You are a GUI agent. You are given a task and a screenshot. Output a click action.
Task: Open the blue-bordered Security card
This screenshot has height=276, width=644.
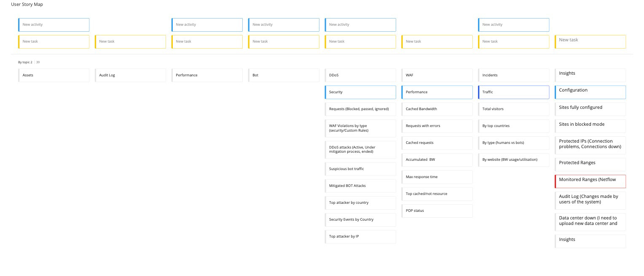(x=360, y=92)
